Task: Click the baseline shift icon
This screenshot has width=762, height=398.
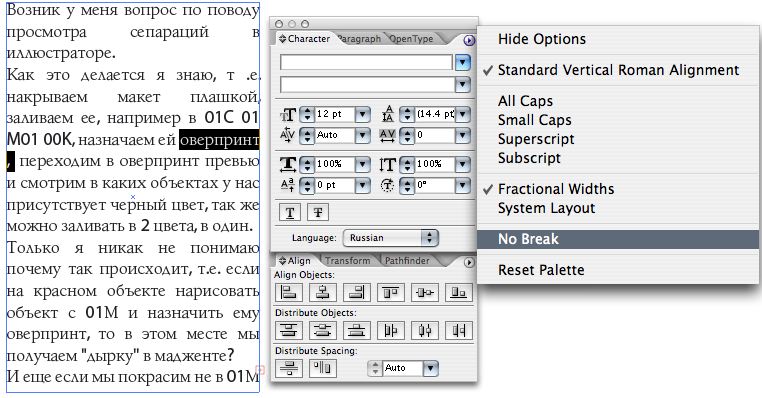Action: coord(288,185)
